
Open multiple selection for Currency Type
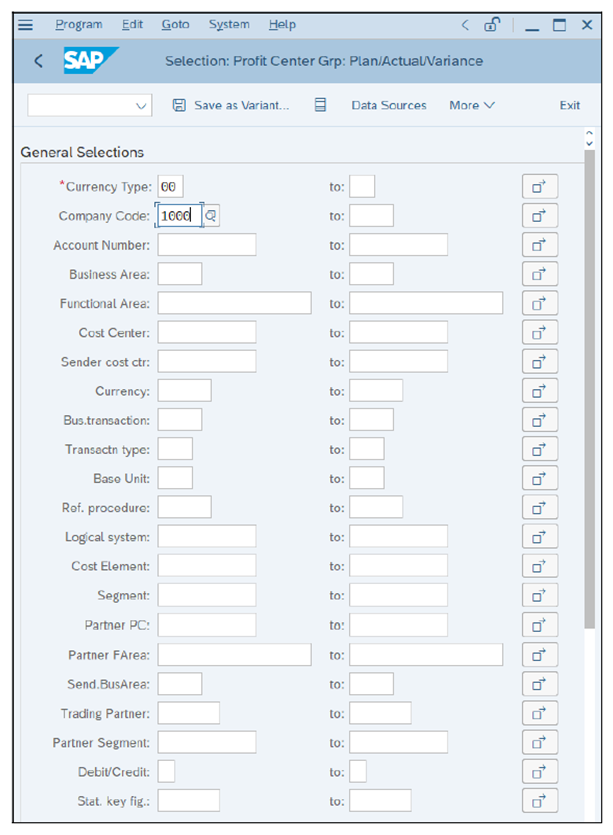click(x=540, y=185)
